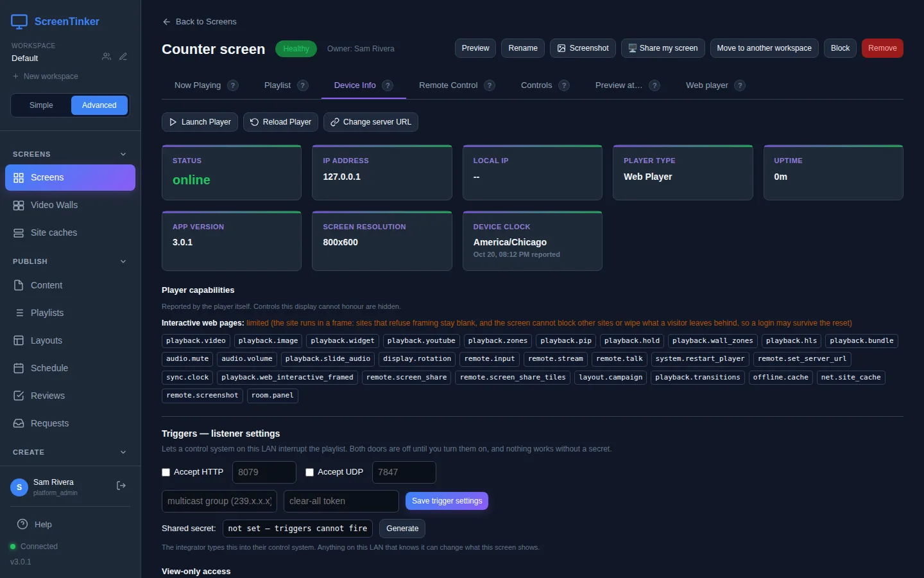Viewport: 924px width, 578px height.
Task: Switch to the Playlist tab
Action: click(x=277, y=85)
